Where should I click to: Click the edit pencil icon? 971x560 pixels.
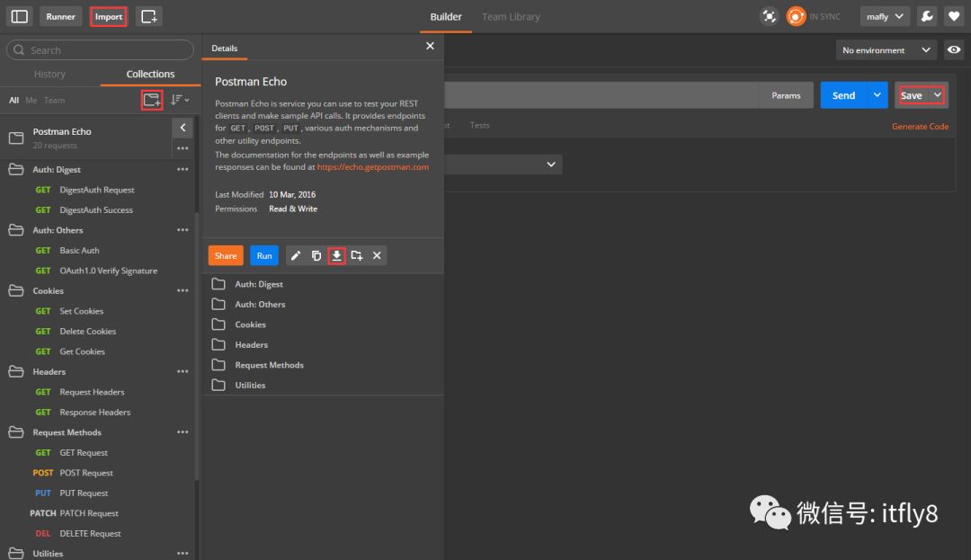(296, 255)
